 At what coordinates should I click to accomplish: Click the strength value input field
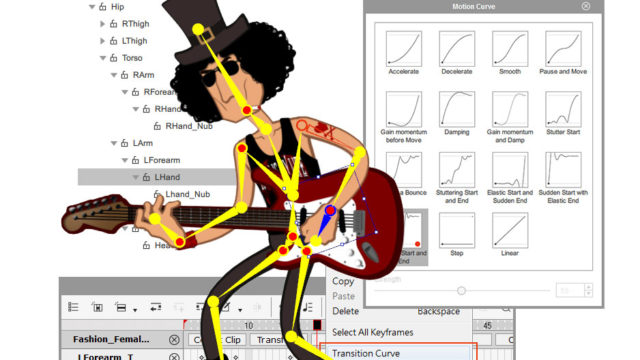(x=571, y=290)
